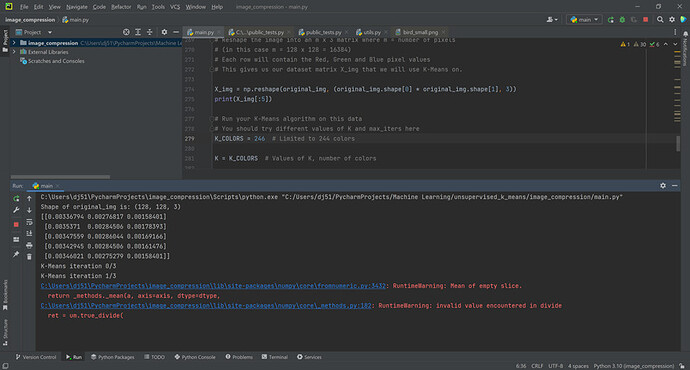Stop the process from the top toolbar
Image resolution: width=690 pixels, height=370 pixels.
pyautogui.click(x=646, y=20)
